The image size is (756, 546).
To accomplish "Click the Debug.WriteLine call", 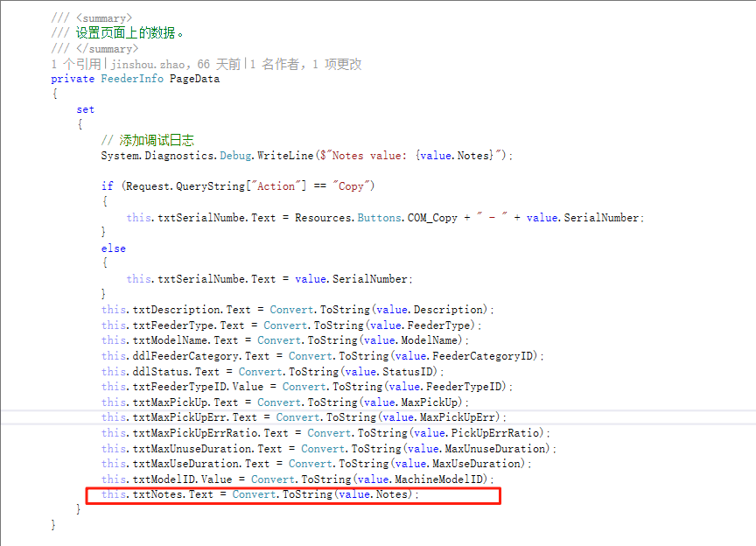I will (267, 156).
